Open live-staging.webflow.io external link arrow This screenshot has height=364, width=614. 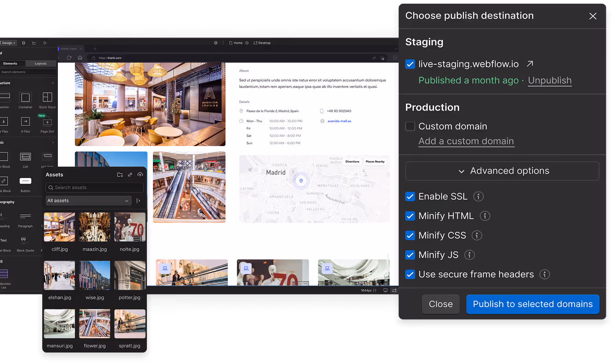530,64
